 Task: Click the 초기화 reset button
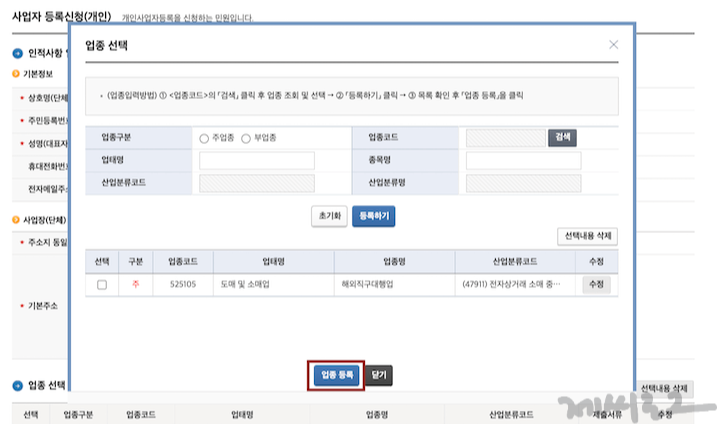329,216
